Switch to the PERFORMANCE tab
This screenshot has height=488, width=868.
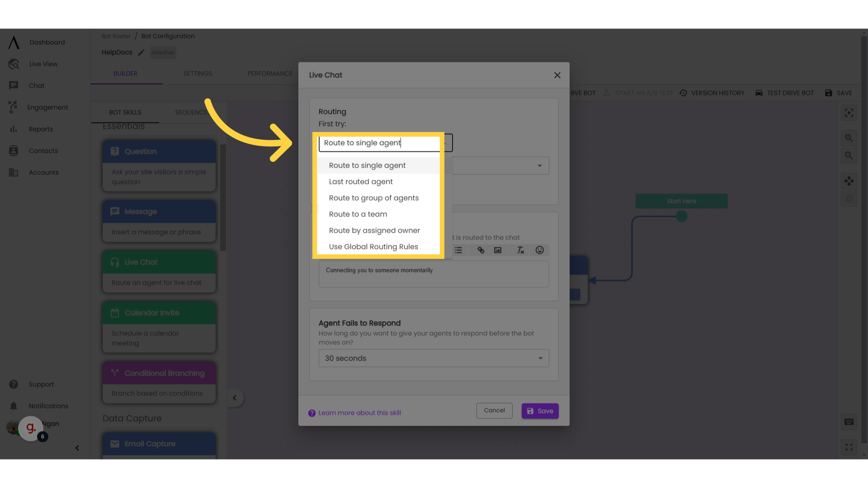(269, 73)
